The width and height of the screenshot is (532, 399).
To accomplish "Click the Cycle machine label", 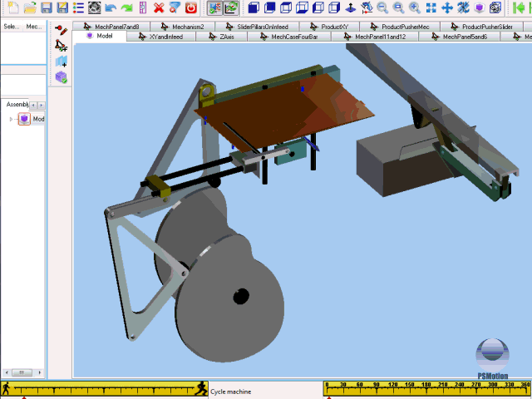I will (229, 391).
